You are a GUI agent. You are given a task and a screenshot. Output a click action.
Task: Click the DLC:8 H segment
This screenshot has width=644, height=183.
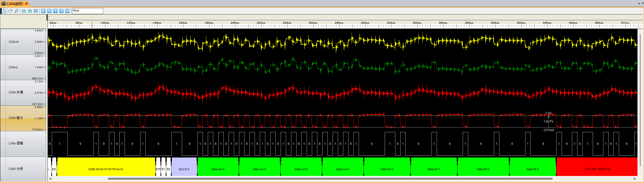point(184,167)
